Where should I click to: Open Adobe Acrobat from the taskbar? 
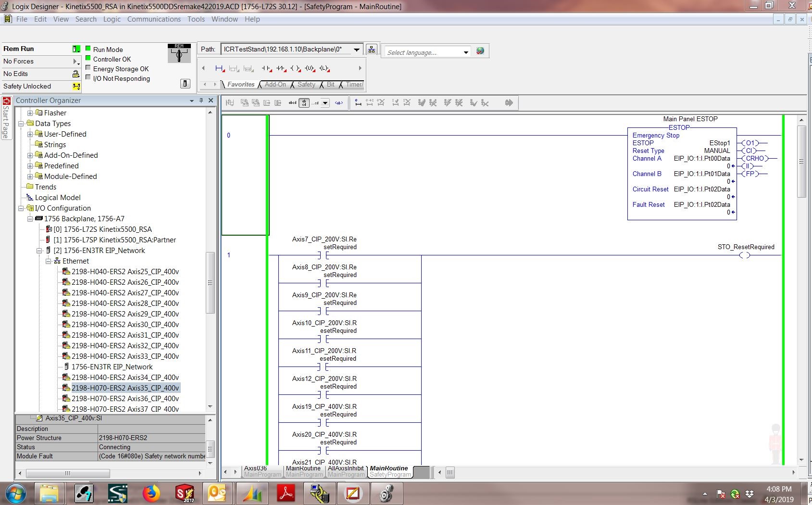pyautogui.click(x=286, y=493)
